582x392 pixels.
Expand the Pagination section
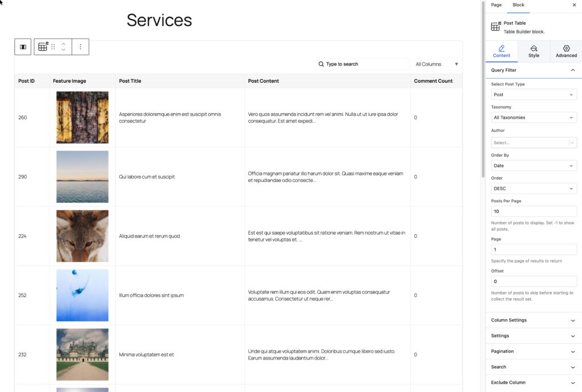click(534, 352)
